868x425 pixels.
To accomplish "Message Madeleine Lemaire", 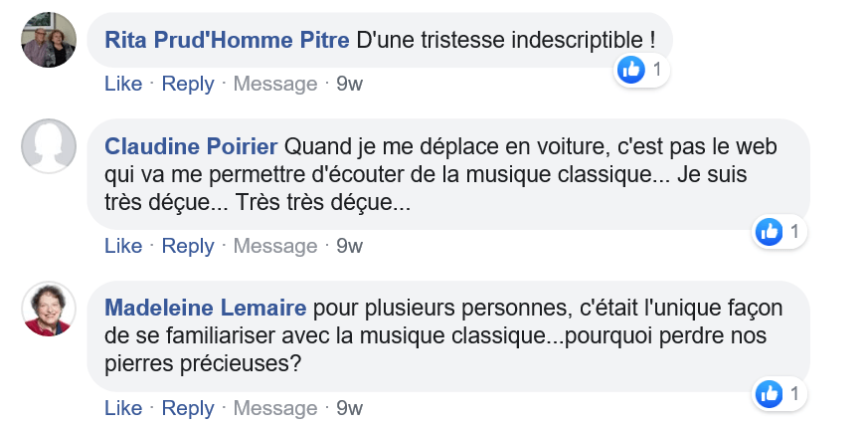I will 275,408.
